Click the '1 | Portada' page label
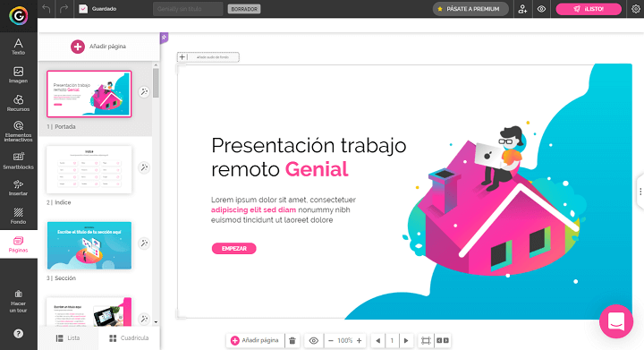 tap(61, 126)
